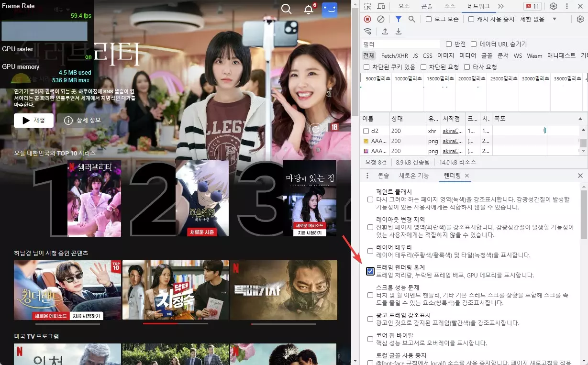Click the Netflix 재생 play button
Viewport: 588px width, 365px height.
click(x=33, y=120)
